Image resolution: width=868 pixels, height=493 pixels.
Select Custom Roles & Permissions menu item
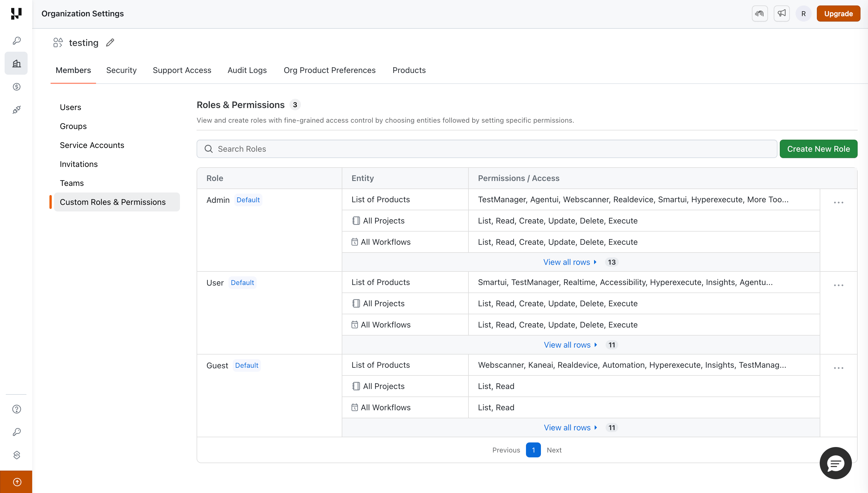pos(117,202)
